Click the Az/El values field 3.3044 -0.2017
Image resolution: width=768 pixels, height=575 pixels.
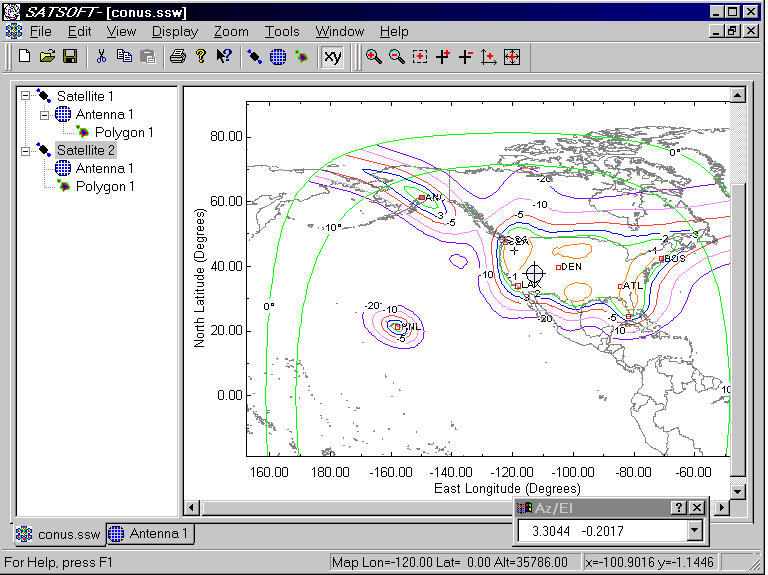(x=602, y=531)
